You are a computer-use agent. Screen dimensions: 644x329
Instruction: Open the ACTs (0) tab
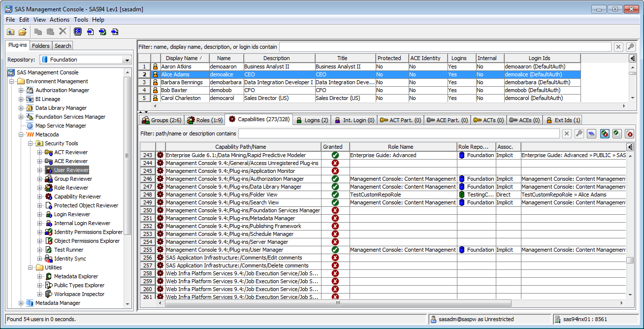point(489,120)
